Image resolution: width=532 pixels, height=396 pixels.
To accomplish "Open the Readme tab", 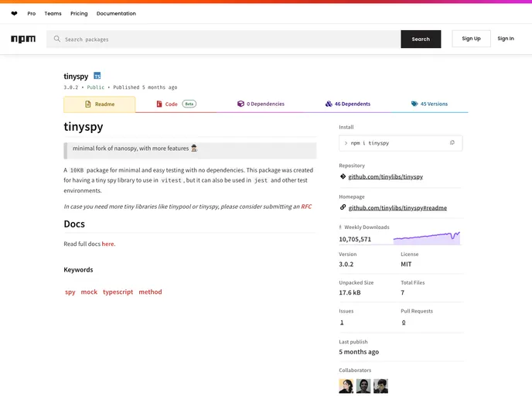I will [x=100, y=104].
